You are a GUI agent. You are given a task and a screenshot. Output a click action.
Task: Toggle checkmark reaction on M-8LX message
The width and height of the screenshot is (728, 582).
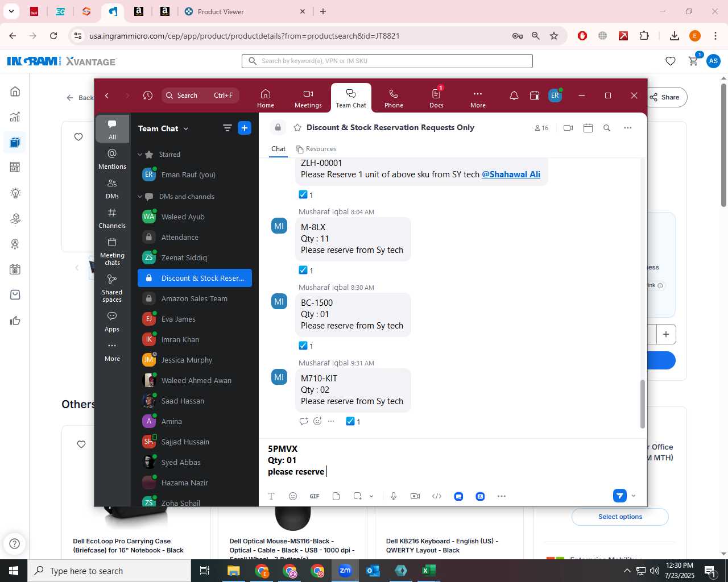pos(306,271)
